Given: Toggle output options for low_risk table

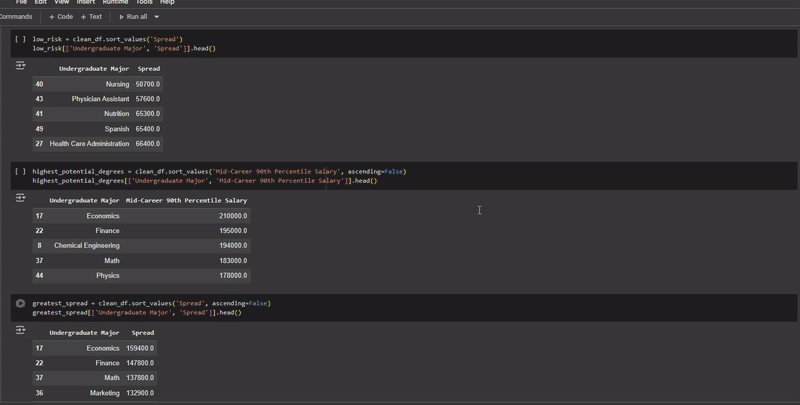Looking at the screenshot, I should [x=20, y=65].
